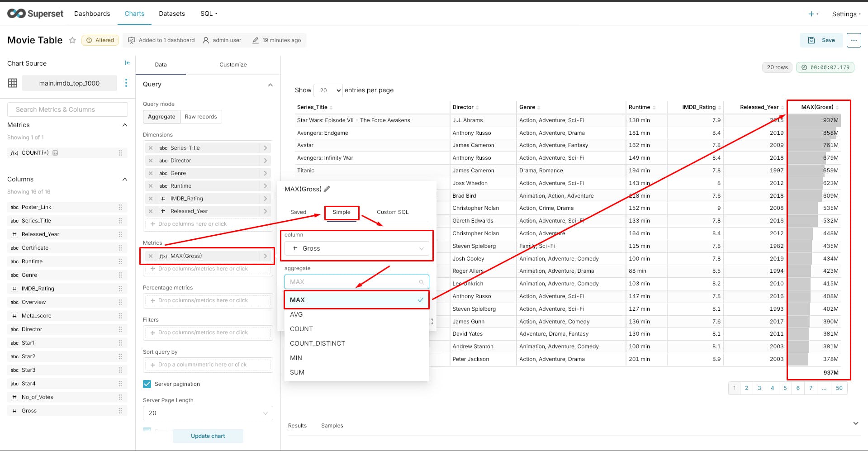Switch to the Customize tab
This screenshot has height=451, width=868.
[233, 65]
